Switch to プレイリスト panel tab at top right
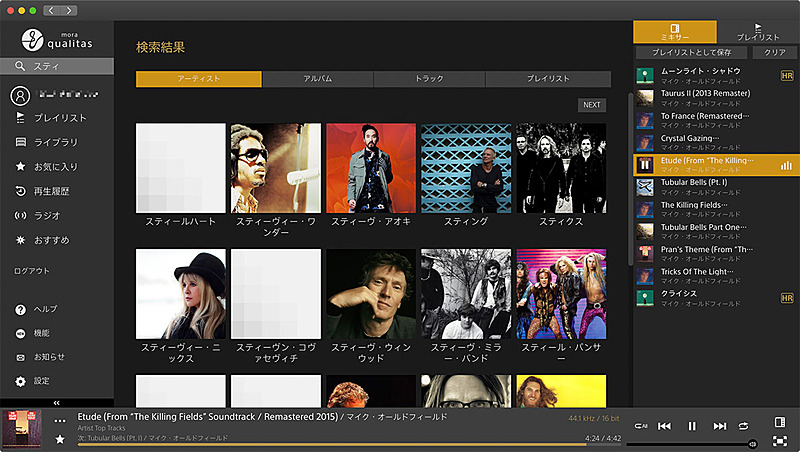 coord(758,32)
